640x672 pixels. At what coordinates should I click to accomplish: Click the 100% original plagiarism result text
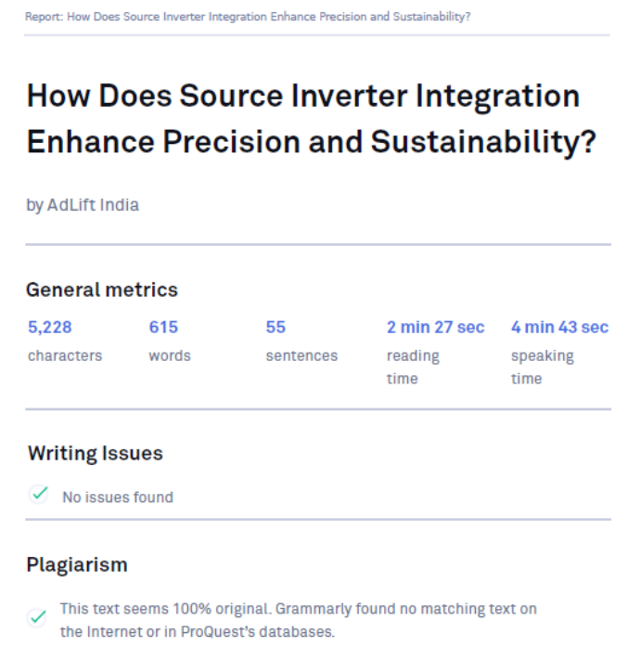pyautogui.click(x=298, y=620)
